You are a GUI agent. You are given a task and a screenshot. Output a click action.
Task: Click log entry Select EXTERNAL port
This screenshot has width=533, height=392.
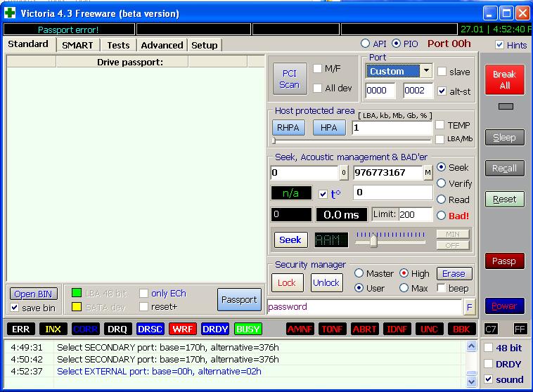pyautogui.click(x=159, y=372)
